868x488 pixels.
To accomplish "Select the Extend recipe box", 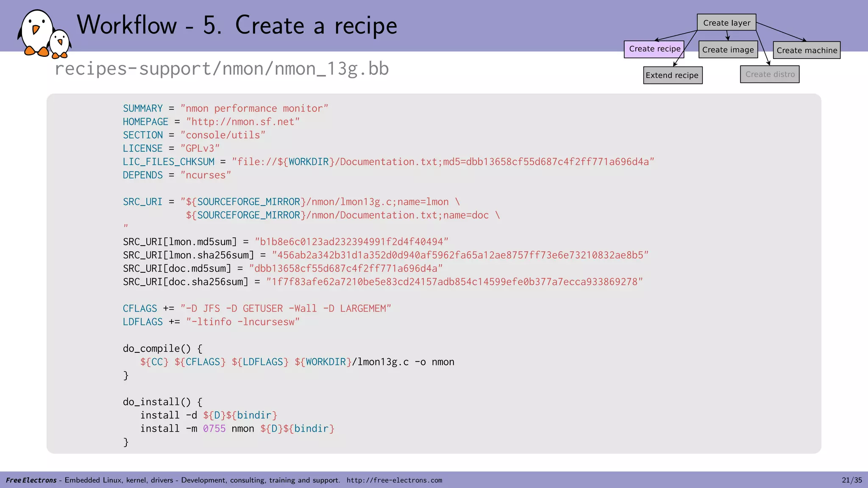I will [673, 75].
